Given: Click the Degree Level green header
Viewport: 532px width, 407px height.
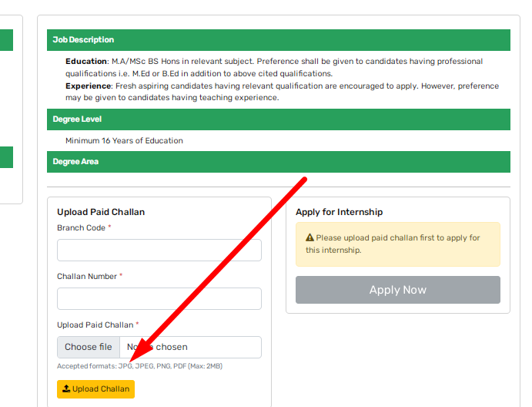Looking at the screenshot, I should click(278, 119).
